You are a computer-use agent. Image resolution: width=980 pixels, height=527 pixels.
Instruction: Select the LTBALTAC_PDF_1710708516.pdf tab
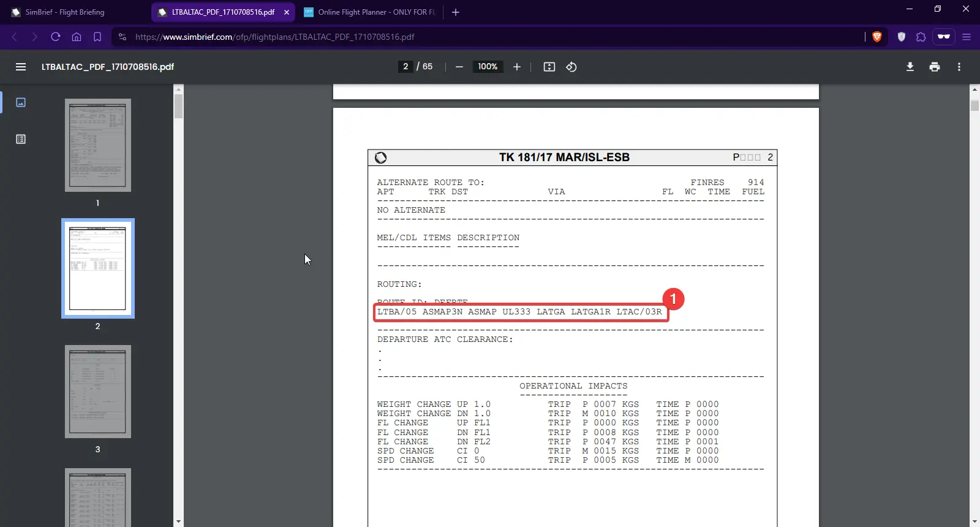(223, 12)
